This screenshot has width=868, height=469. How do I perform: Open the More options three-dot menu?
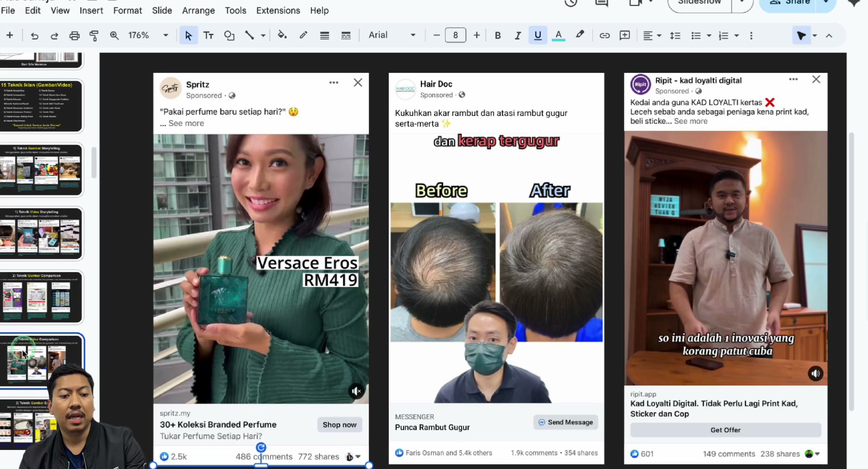[x=751, y=36]
